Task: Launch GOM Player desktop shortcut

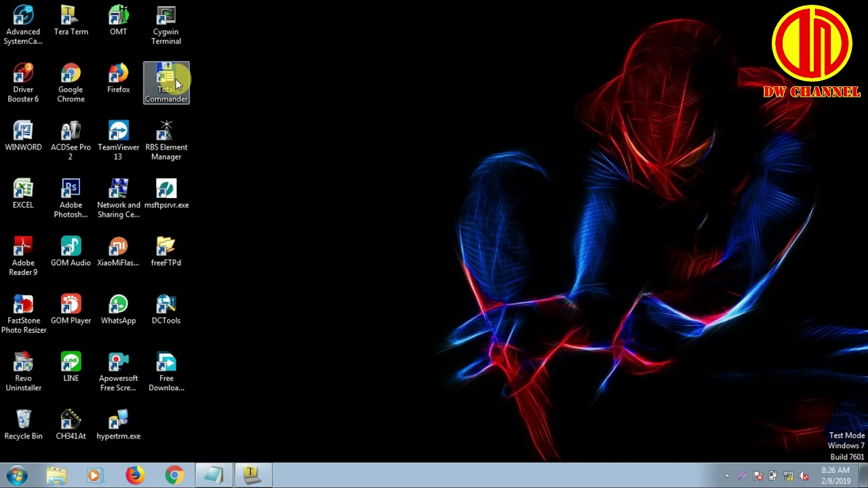Action: point(71,308)
